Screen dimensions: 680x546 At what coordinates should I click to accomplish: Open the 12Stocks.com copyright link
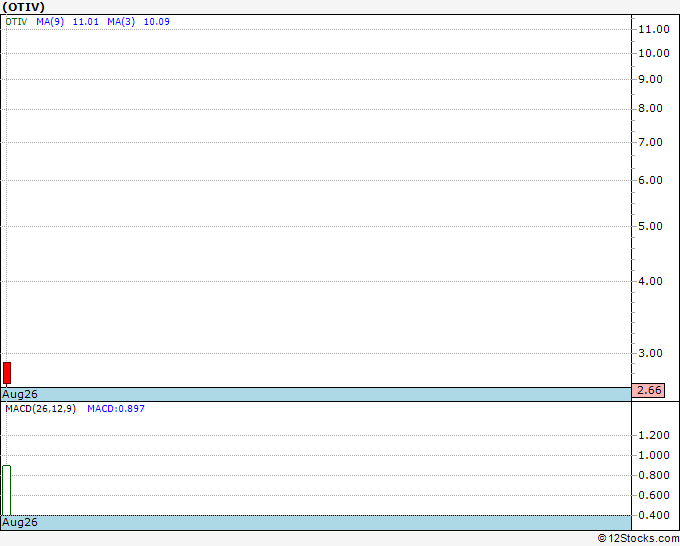[638, 538]
